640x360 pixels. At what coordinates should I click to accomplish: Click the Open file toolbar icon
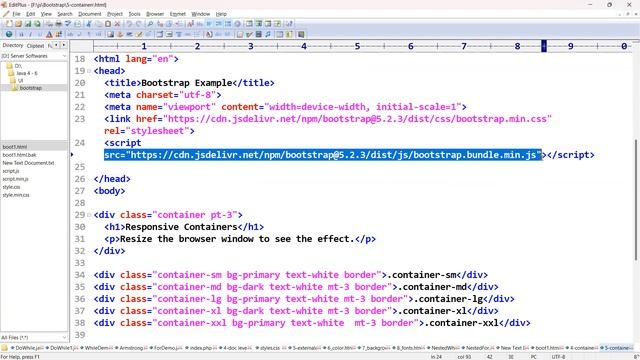tap(18, 24)
